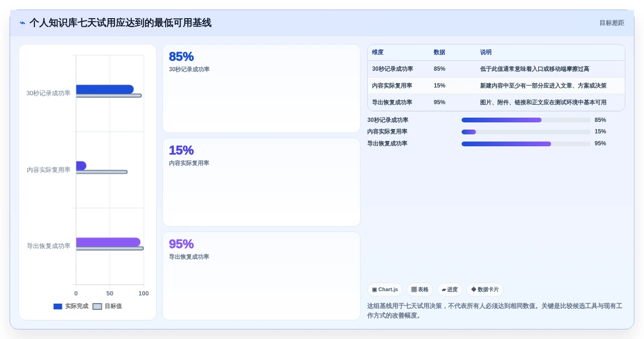Click 30秒记录成功率 label under the 85% card
This screenshot has height=339, width=644.
point(189,69)
